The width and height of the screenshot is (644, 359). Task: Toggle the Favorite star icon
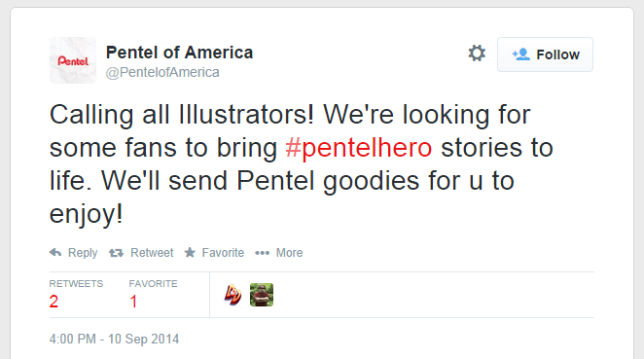point(190,252)
